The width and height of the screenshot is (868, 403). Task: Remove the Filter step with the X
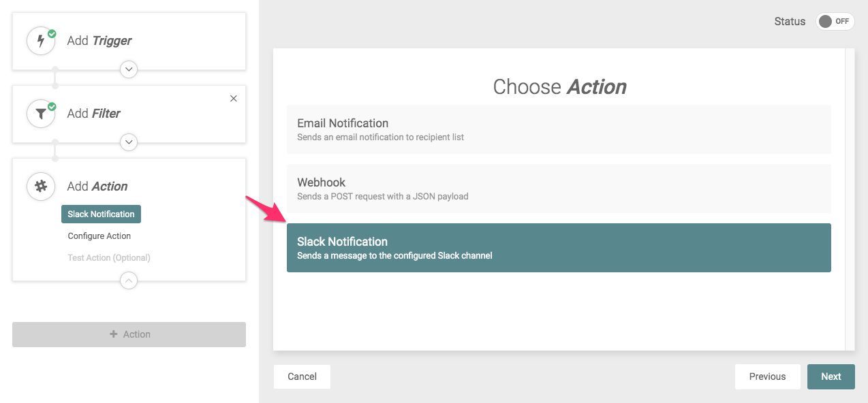click(x=234, y=99)
